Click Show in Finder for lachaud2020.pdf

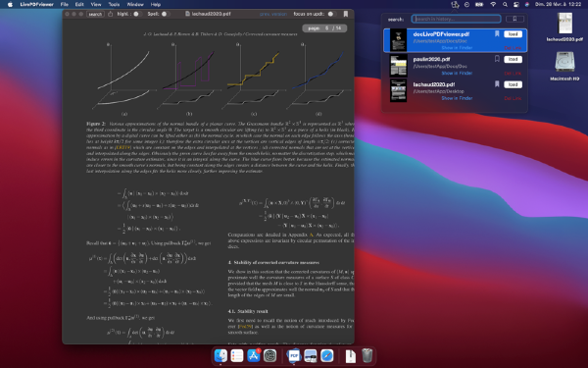457,98
